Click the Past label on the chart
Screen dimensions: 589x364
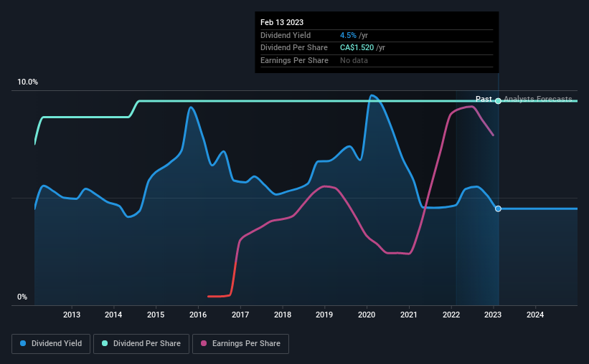coord(484,99)
